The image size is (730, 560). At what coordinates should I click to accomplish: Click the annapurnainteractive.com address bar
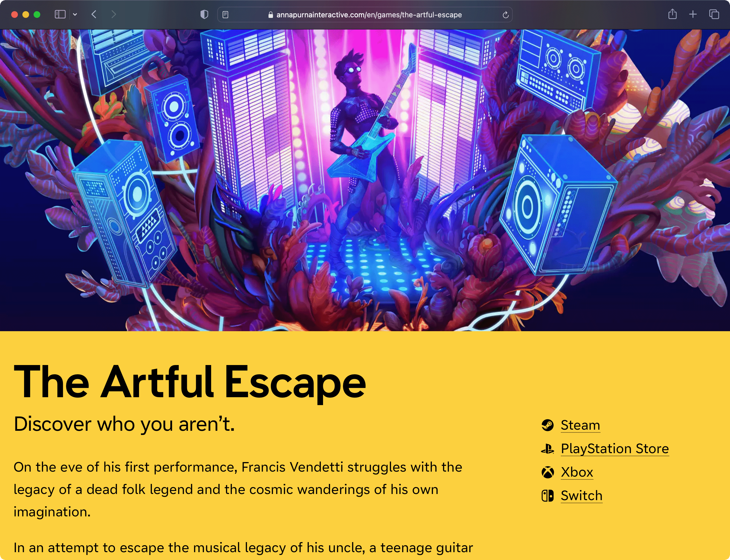click(x=365, y=15)
